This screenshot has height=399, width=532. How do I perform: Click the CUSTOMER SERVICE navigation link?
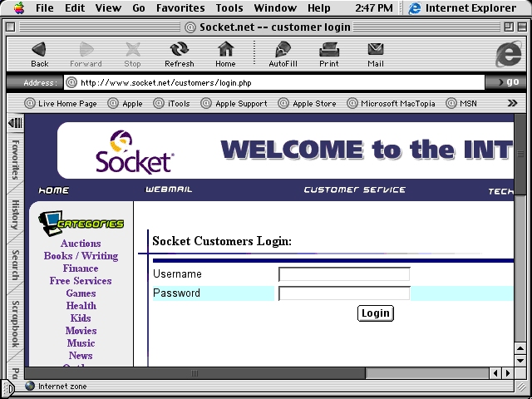pos(355,190)
